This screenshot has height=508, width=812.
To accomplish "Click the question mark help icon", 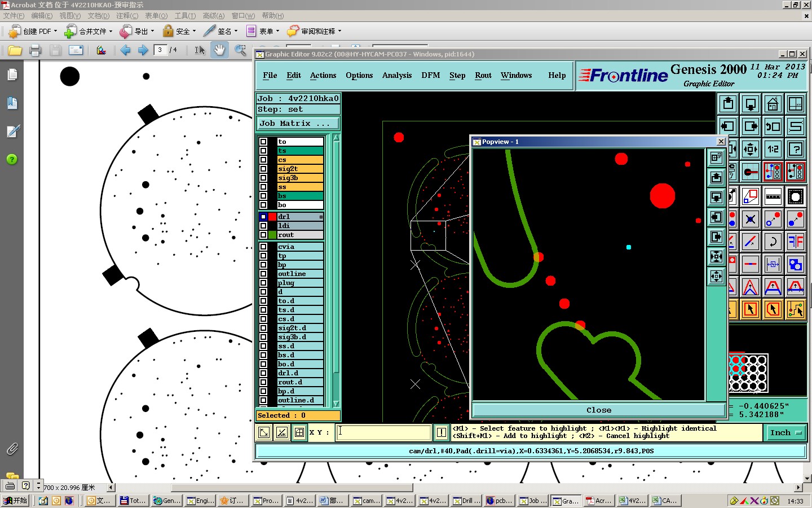I will pos(796,149).
